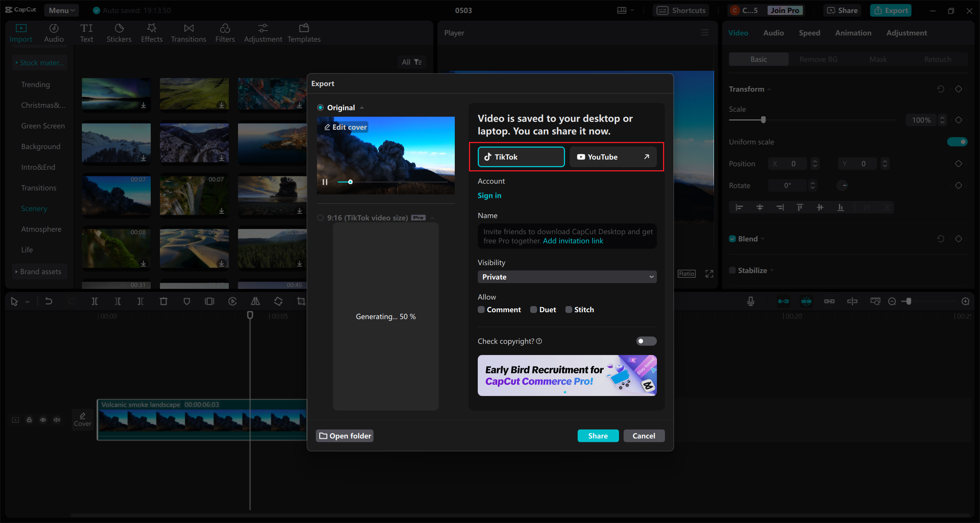Turn on Check copyright toggle
Image resolution: width=980 pixels, height=523 pixels.
[646, 341]
